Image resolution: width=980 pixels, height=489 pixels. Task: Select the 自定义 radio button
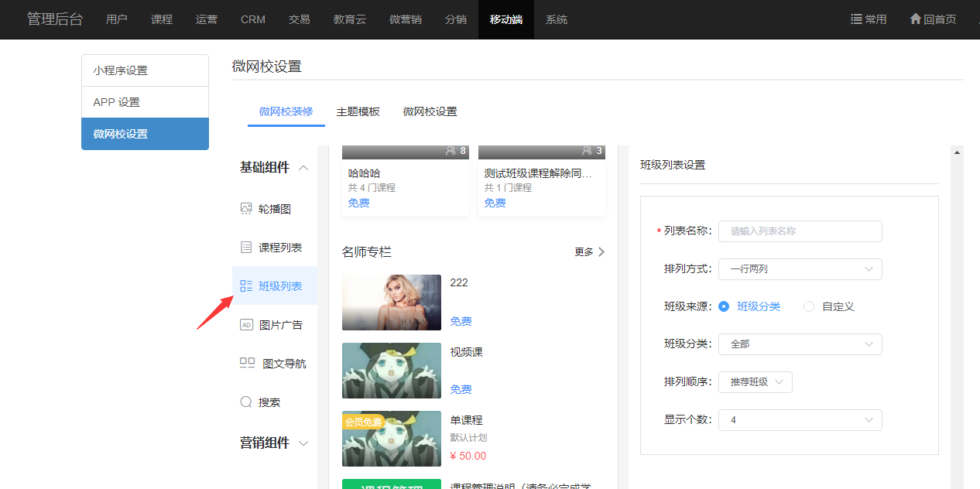809,306
